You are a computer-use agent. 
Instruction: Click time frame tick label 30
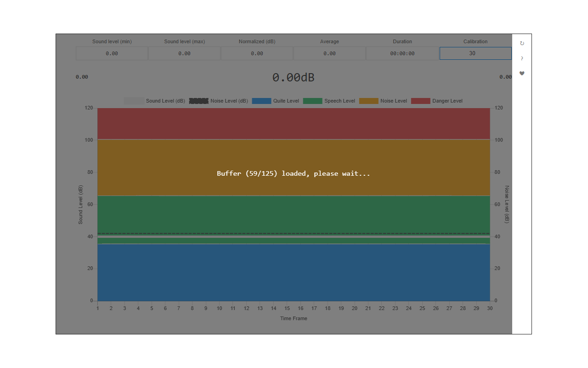coord(490,308)
